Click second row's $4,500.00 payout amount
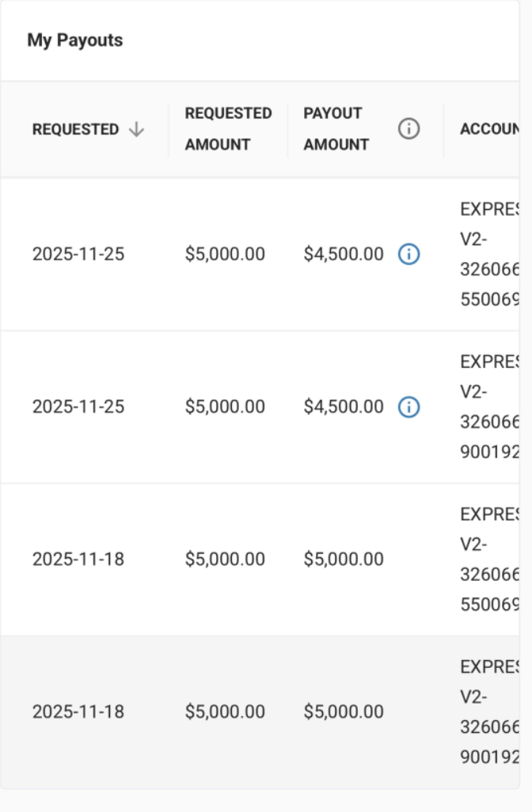Viewport: 532px width, 812px height. click(344, 407)
